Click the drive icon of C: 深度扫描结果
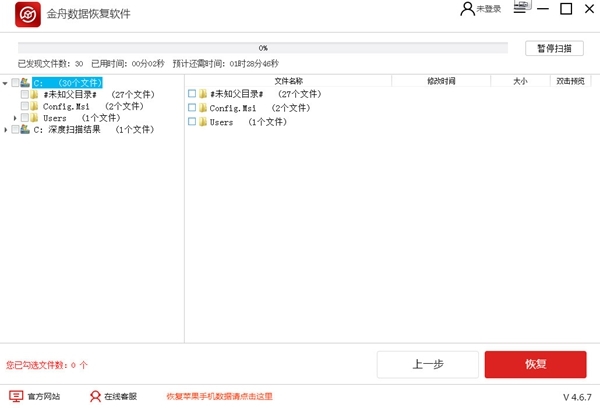600x408 pixels. click(x=25, y=129)
